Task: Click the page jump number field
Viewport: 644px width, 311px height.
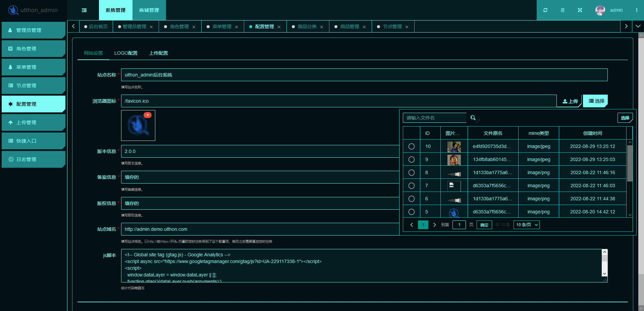Action: click(459, 225)
